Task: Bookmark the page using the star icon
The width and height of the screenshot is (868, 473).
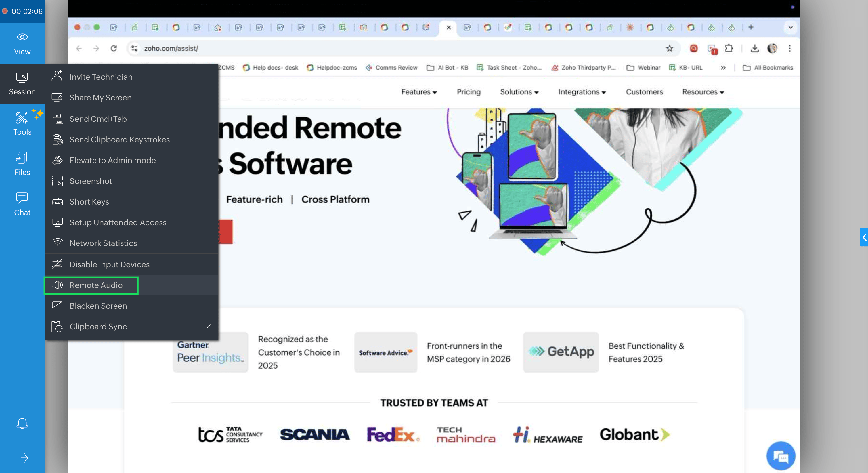Action: click(x=669, y=48)
